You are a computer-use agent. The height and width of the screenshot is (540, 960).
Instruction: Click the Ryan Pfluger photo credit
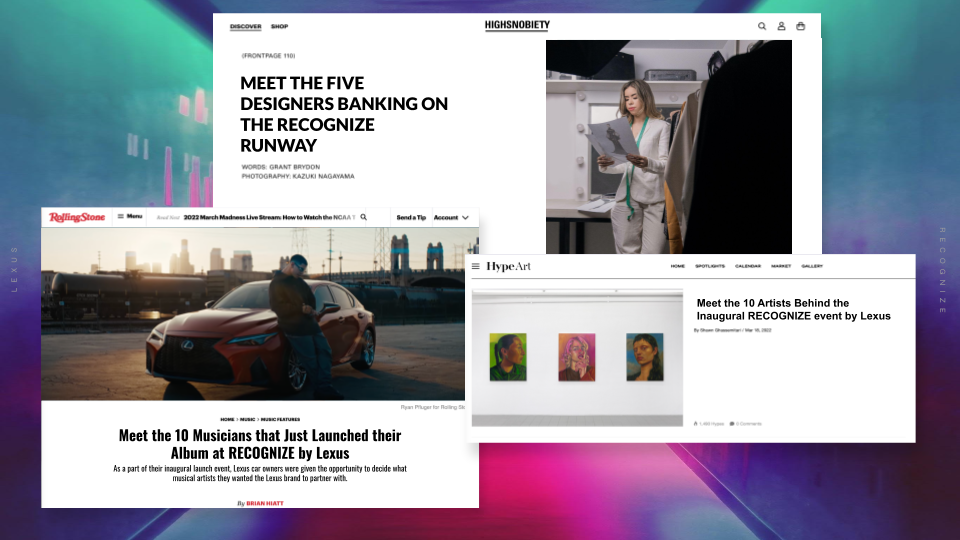tap(433, 407)
